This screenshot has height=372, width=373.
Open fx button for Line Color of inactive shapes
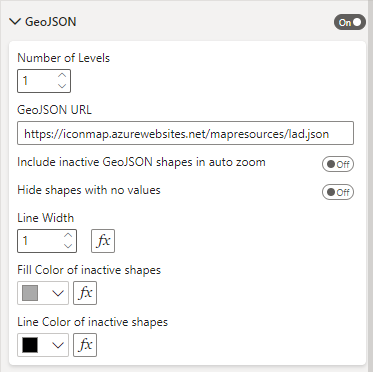click(x=85, y=345)
